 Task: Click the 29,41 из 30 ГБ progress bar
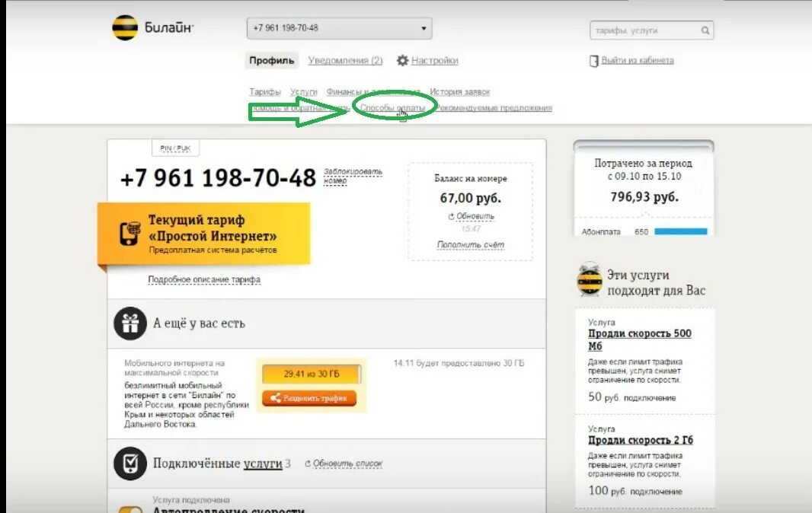click(312, 374)
